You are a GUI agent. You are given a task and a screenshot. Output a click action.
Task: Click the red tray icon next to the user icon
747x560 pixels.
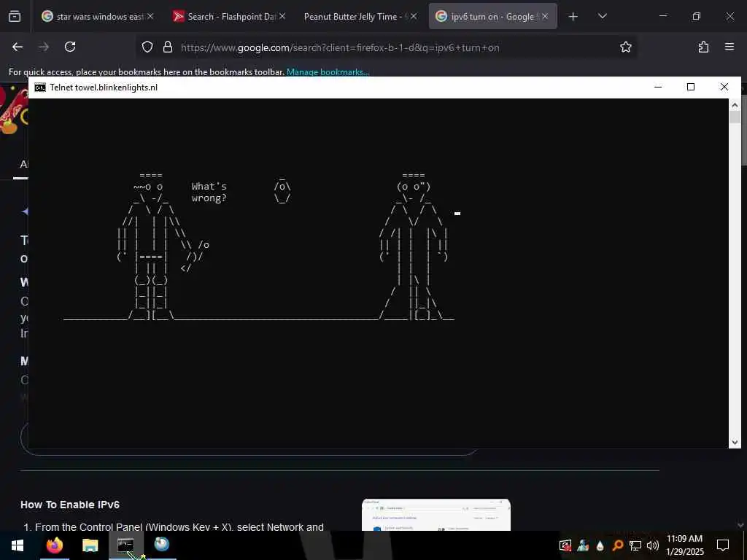(x=565, y=545)
